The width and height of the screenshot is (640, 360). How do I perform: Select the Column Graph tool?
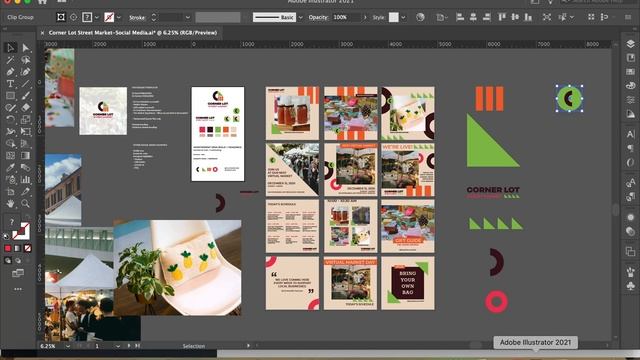click(26, 179)
